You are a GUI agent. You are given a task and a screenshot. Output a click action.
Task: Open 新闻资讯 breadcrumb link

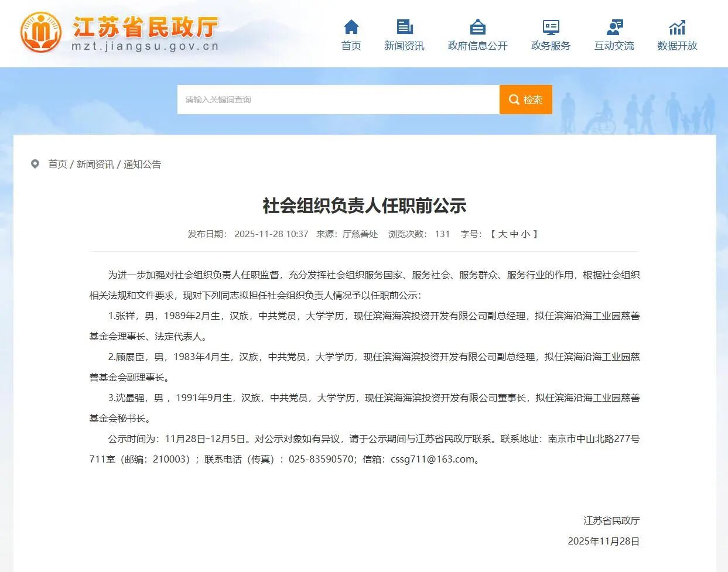pyautogui.click(x=95, y=165)
